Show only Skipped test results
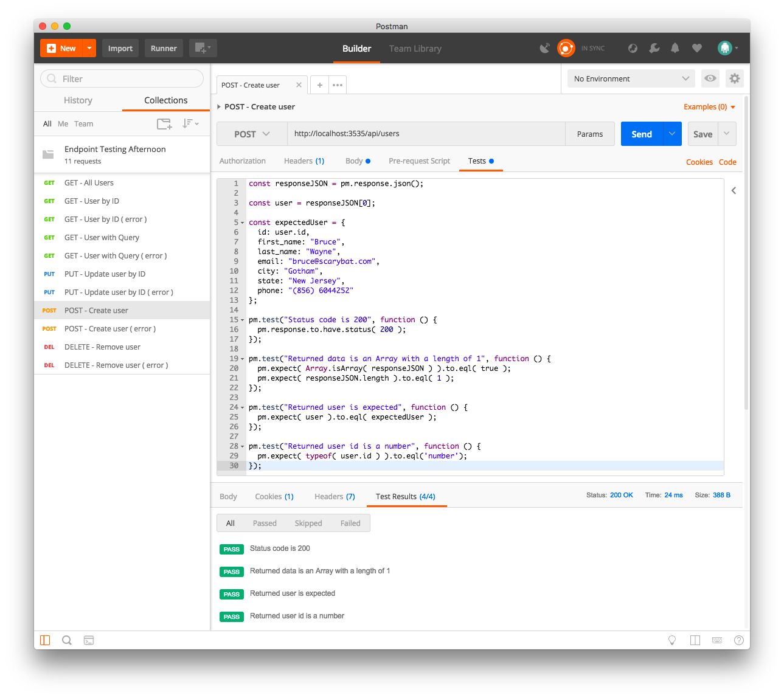The height and width of the screenshot is (698, 784). 308,523
